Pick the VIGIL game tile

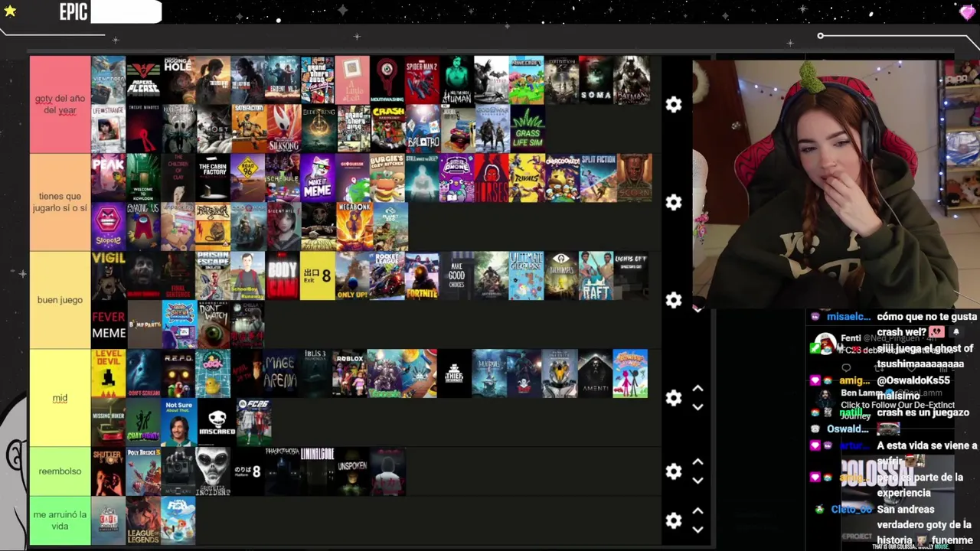[x=108, y=275]
